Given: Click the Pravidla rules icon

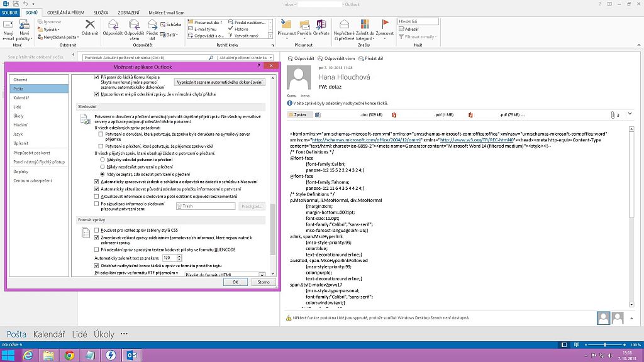Looking at the screenshot, I should click(304, 26).
